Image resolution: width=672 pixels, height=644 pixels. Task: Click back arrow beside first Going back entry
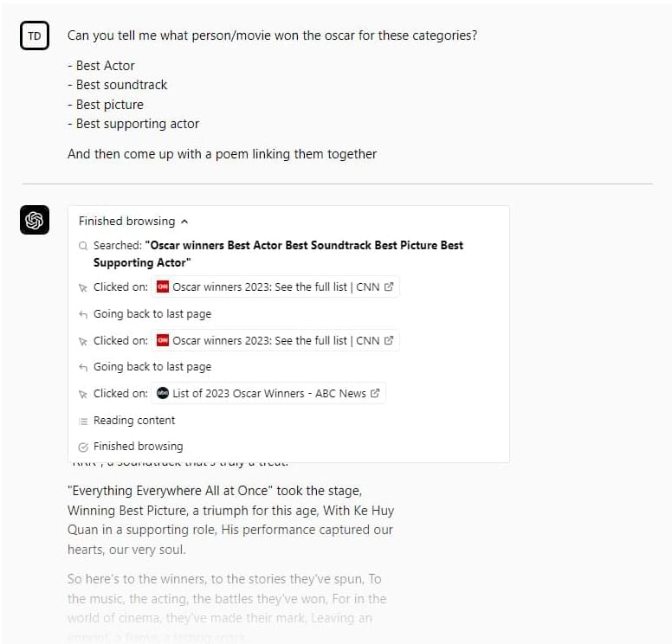[x=83, y=314]
